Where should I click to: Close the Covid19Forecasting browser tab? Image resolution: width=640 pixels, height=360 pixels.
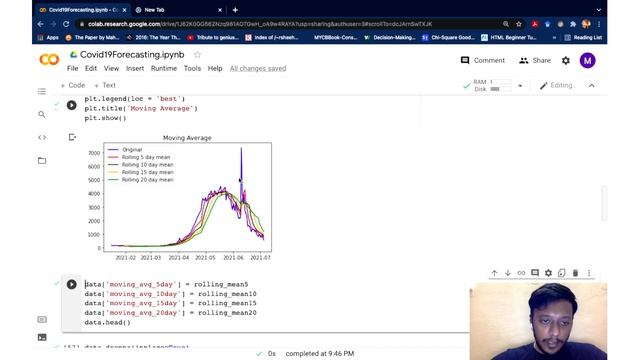(124, 10)
